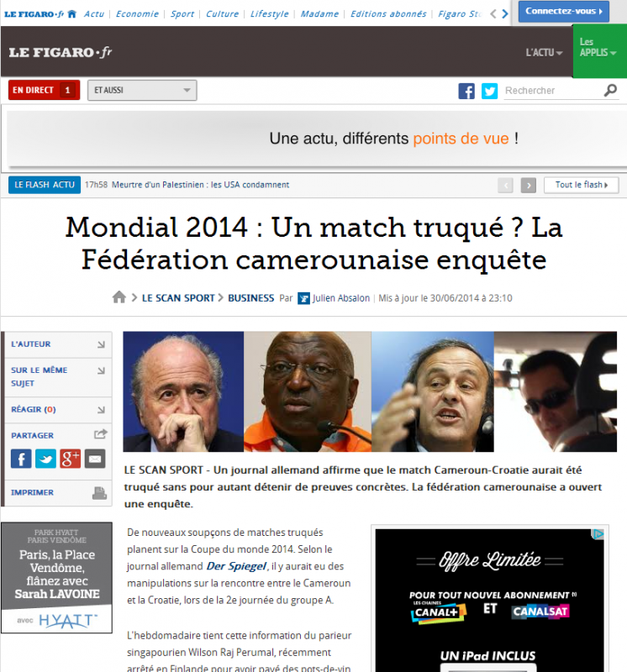
Task: Click the home icon in top navigation
Action: click(x=72, y=13)
